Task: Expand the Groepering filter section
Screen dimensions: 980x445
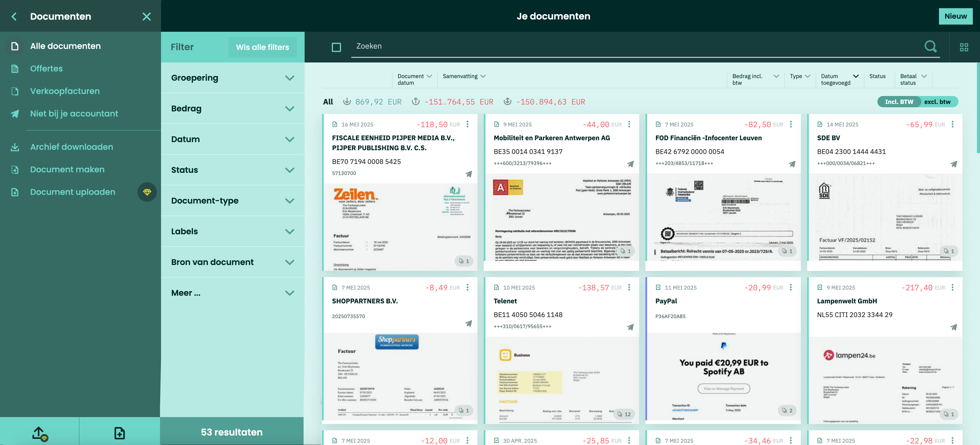Action: point(233,78)
